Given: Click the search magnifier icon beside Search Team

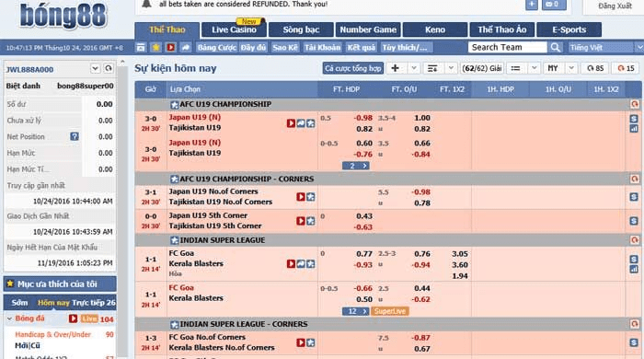Looking at the screenshot, I should click(x=556, y=47).
